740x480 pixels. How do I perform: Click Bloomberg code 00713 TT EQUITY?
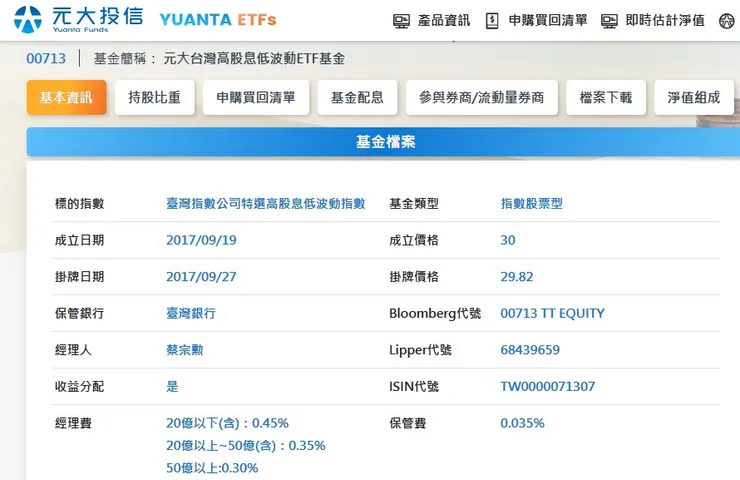[552, 313]
